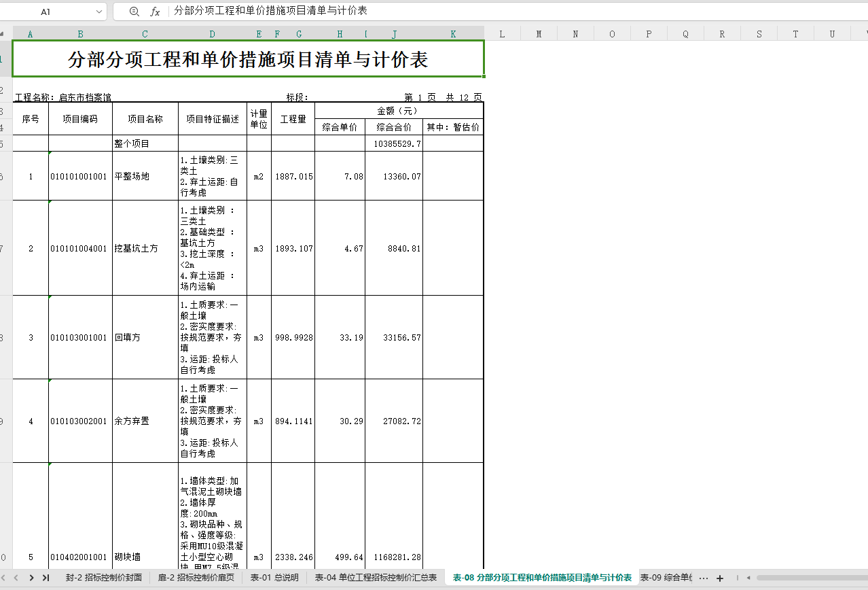Expand the Name Box dropdown arrow
Image resolution: width=868 pixels, height=590 pixels.
click(99, 12)
